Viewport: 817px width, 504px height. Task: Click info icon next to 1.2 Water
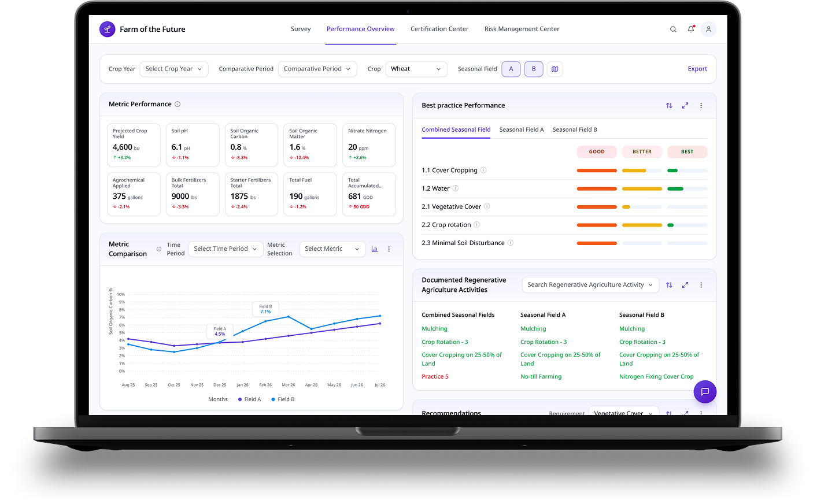point(456,188)
